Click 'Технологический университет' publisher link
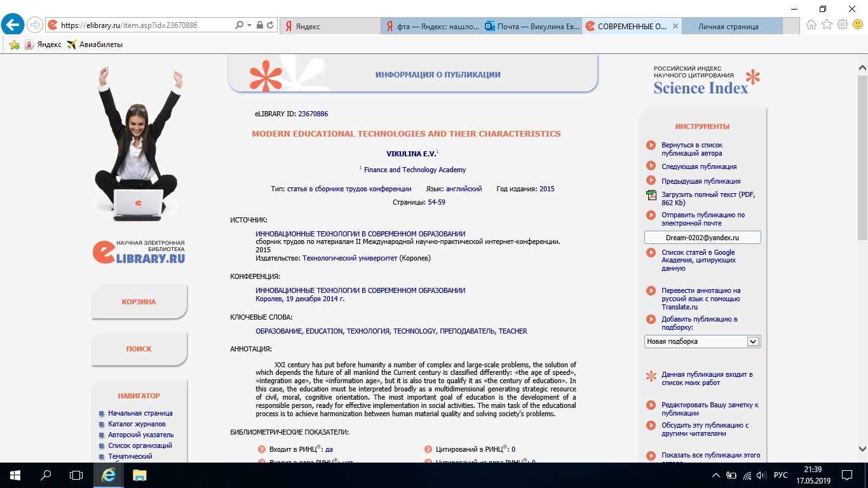The height and width of the screenshot is (488, 868). pyautogui.click(x=349, y=258)
